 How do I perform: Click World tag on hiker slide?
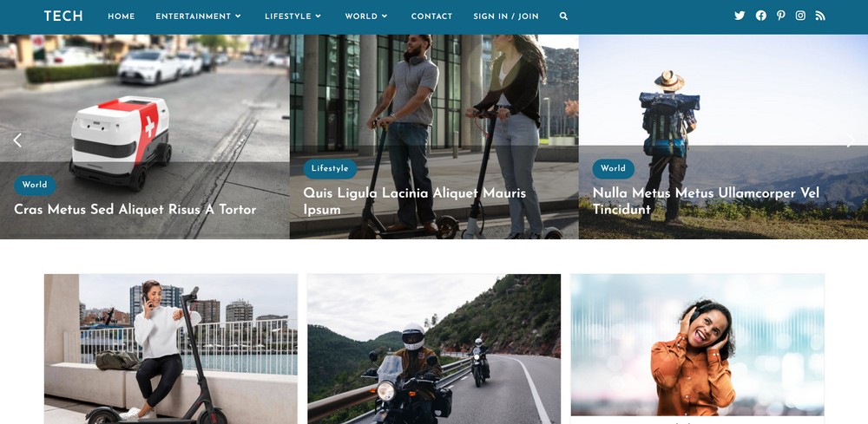614,168
